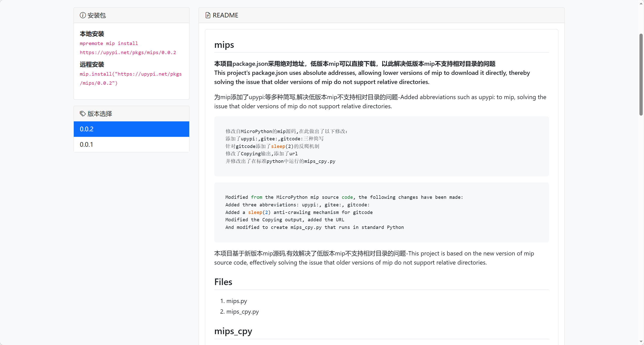Click the mip.install remote install code
644x345 pixels.
tap(131, 74)
